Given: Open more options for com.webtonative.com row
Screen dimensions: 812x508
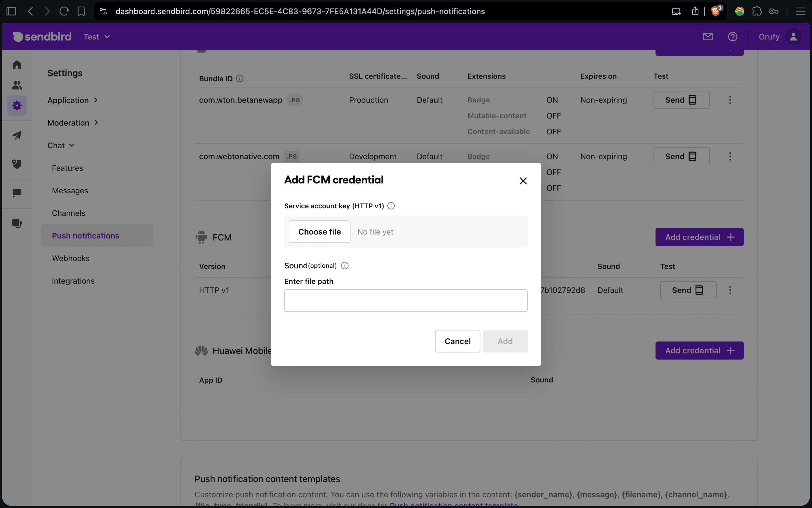Looking at the screenshot, I should click(730, 156).
